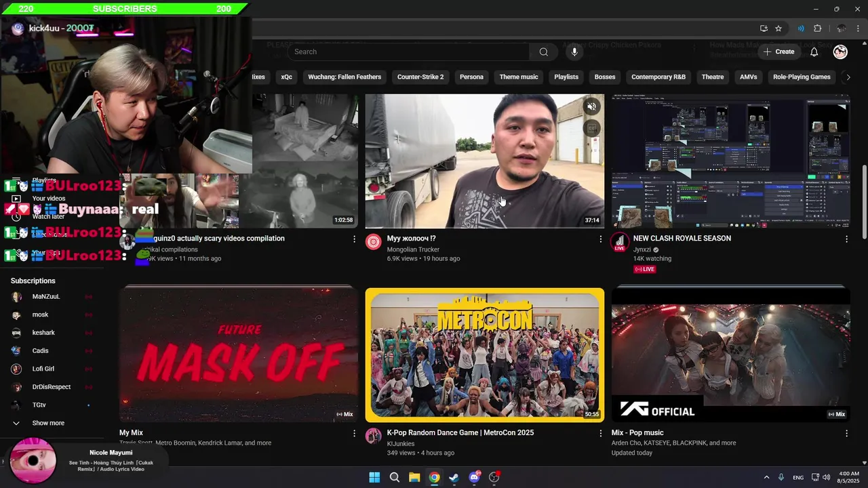Viewport: 868px width, 488px height.
Task: Open taskbar search
Action: (x=394, y=477)
